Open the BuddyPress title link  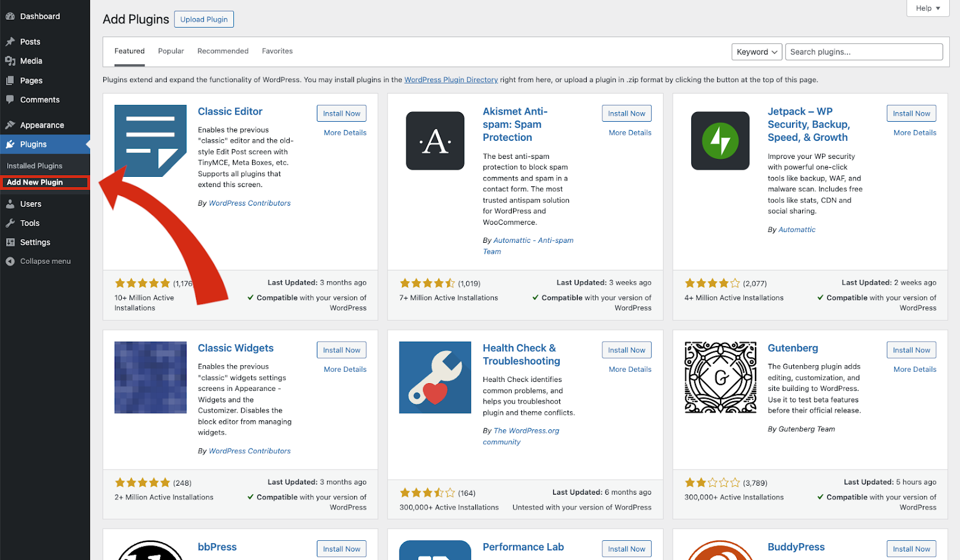tap(796, 547)
